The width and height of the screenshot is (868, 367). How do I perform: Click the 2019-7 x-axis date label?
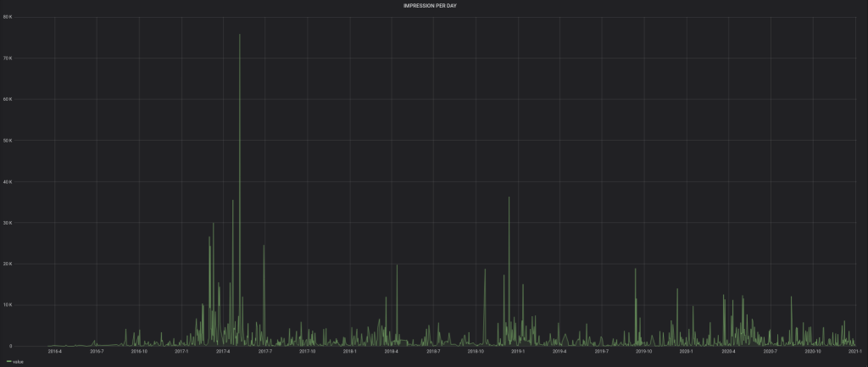pyautogui.click(x=601, y=351)
